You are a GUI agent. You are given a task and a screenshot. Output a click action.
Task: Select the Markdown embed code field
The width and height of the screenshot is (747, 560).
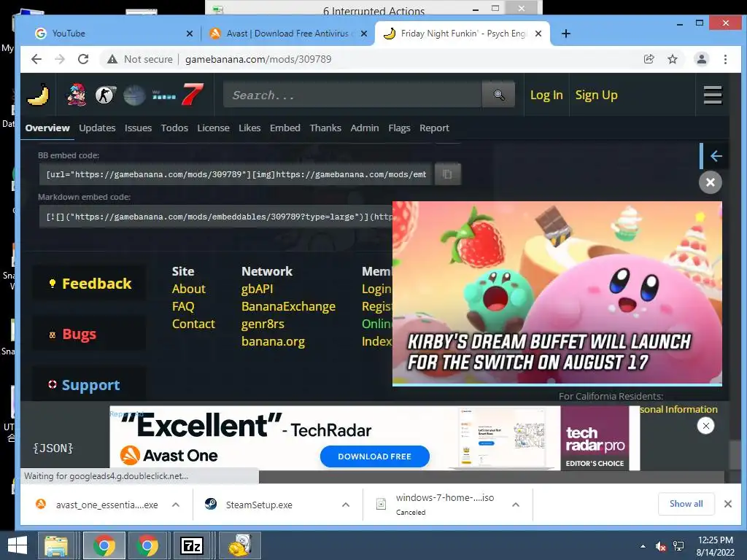click(x=216, y=217)
